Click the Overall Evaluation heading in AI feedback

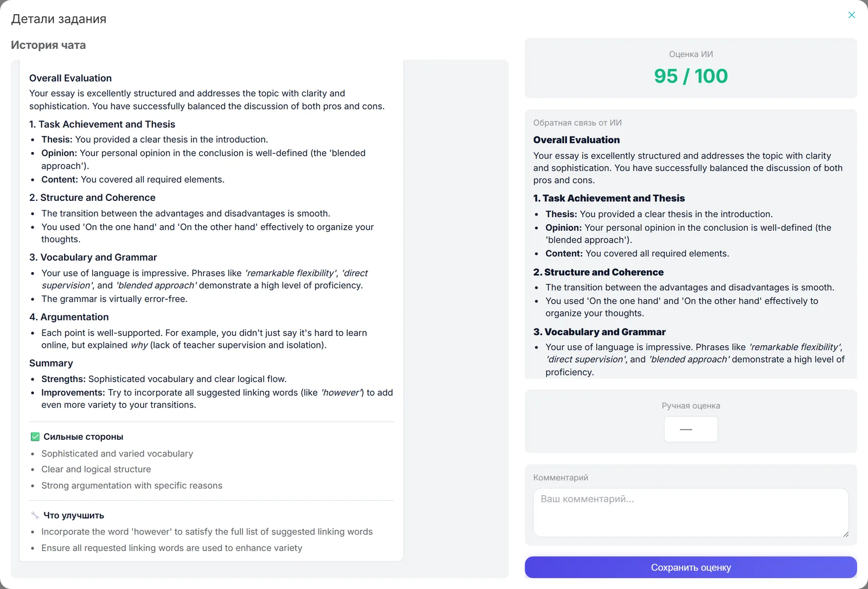coord(576,140)
